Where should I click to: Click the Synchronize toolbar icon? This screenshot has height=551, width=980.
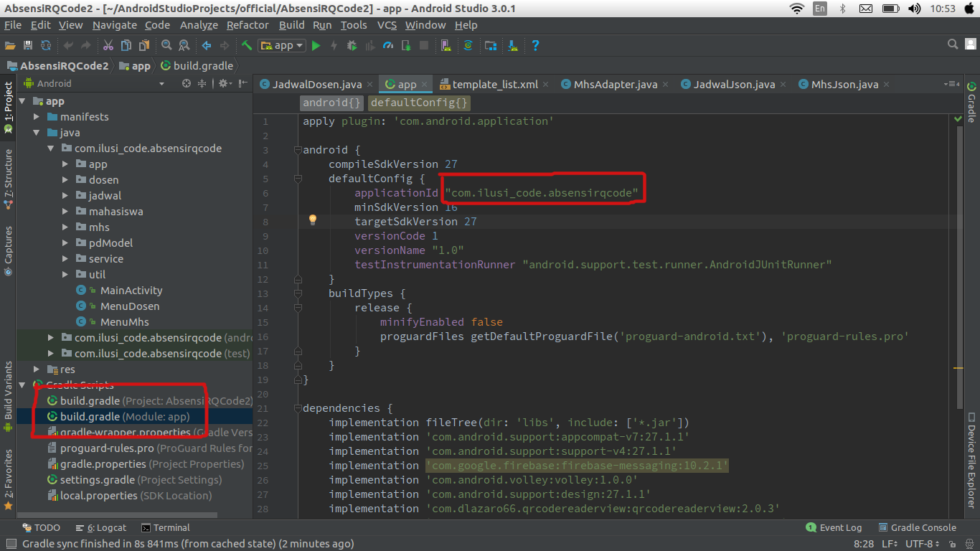(x=46, y=45)
